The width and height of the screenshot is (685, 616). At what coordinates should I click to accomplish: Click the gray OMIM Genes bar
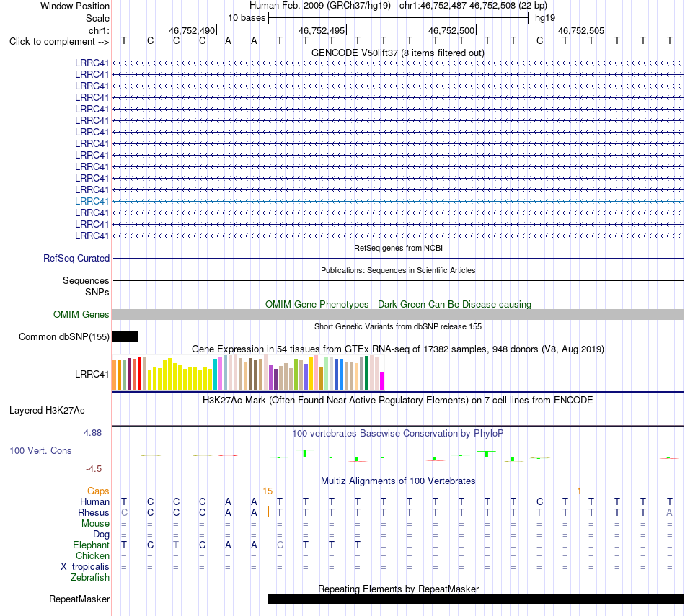(398, 314)
